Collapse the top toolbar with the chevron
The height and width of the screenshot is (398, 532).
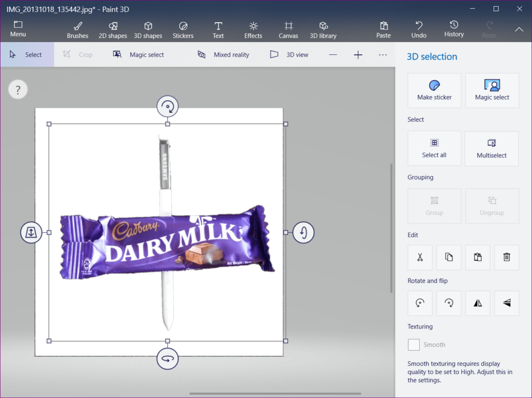click(x=519, y=30)
